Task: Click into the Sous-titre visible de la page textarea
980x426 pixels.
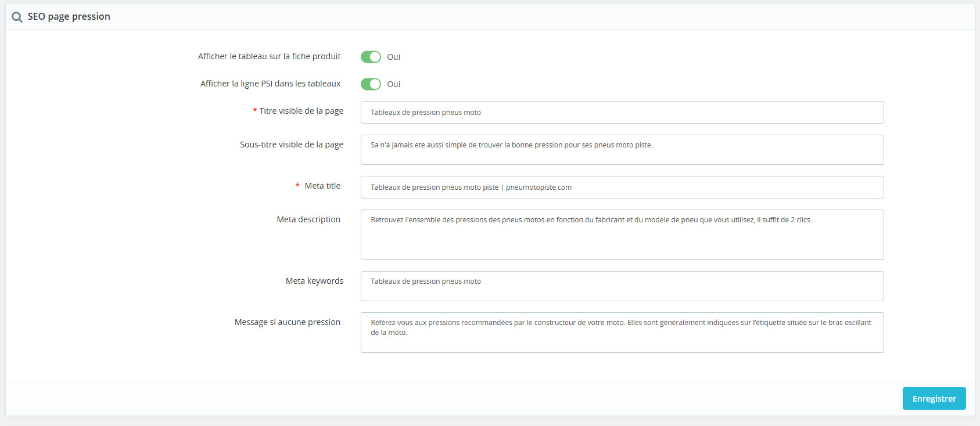Action: click(x=622, y=150)
